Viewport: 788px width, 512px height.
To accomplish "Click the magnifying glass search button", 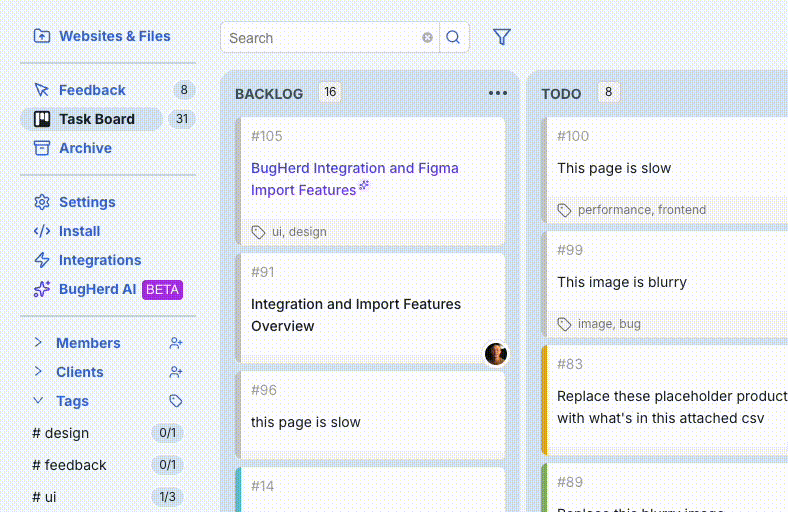I will coord(454,37).
